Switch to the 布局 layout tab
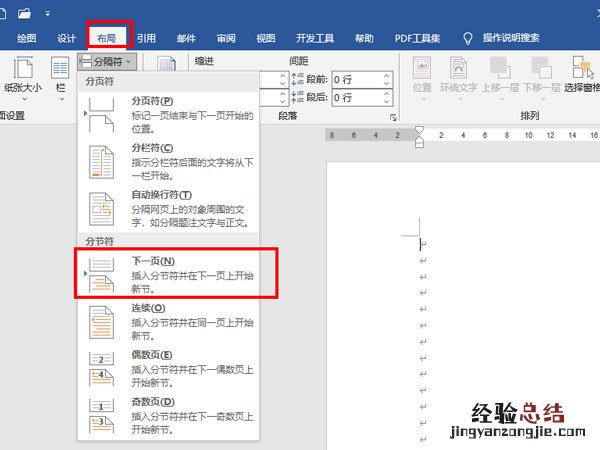 tap(105, 38)
